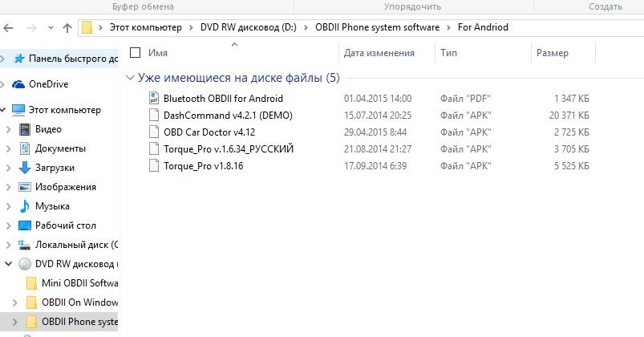Sort files by the Size column header
This screenshot has height=337, width=644.
(552, 53)
